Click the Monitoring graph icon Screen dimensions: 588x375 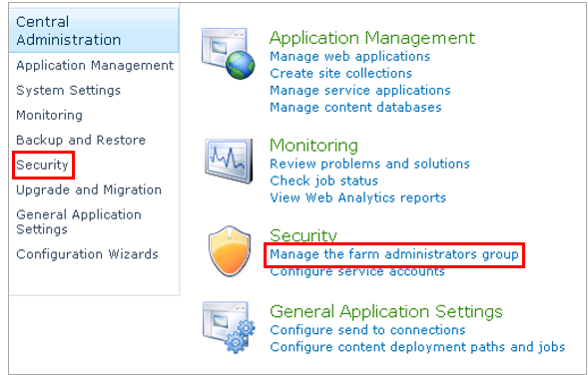(229, 161)
